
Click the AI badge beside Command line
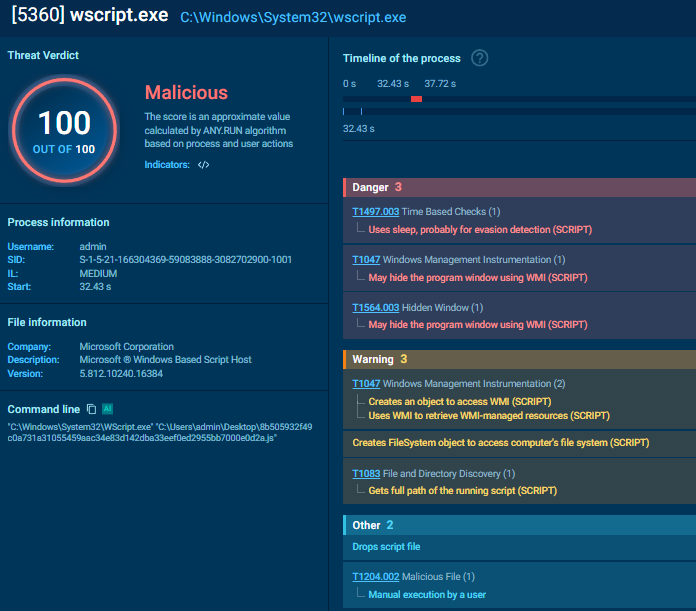(107, 409)
